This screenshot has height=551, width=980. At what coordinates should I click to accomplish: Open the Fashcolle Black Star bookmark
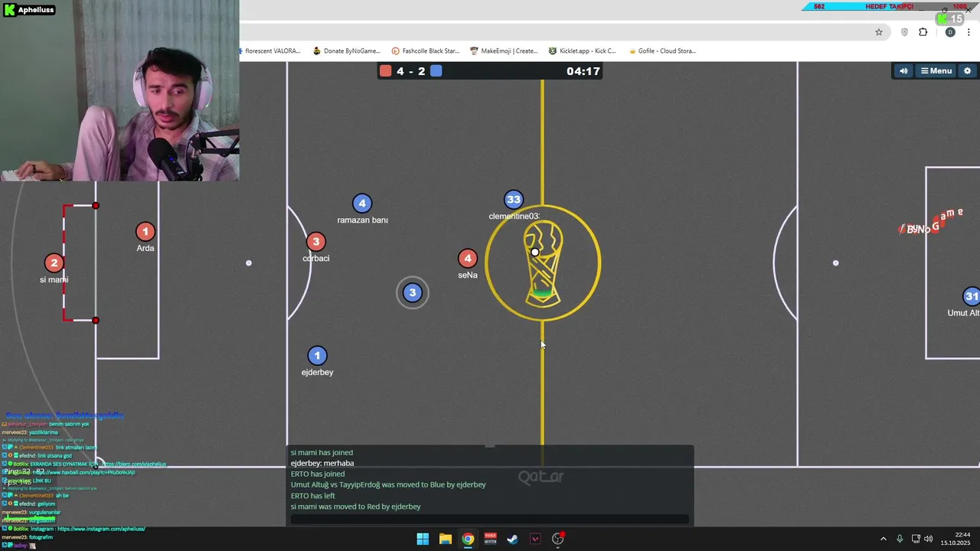(426, 51)
